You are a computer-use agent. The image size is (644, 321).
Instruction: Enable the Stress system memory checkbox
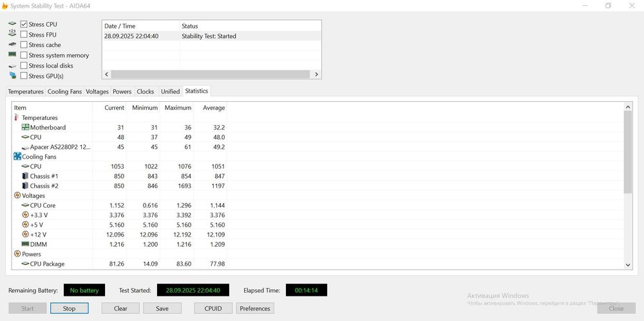(x=24, y=55)
